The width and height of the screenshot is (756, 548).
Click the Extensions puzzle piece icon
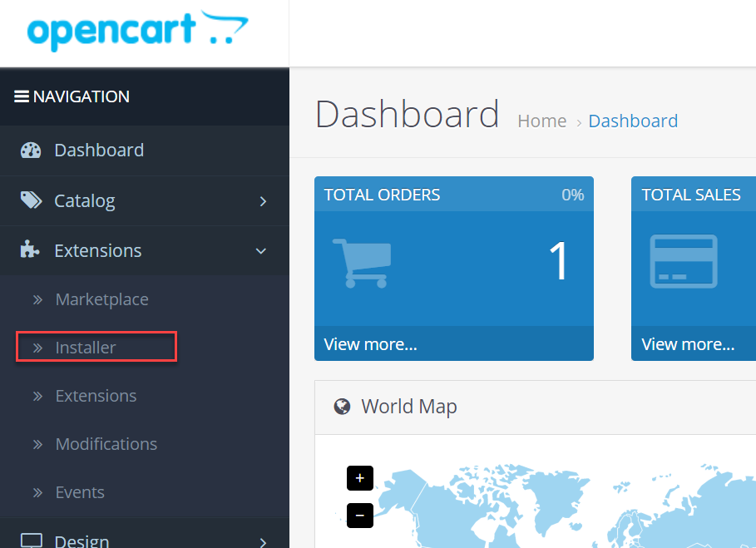click(x=30, y=249)
